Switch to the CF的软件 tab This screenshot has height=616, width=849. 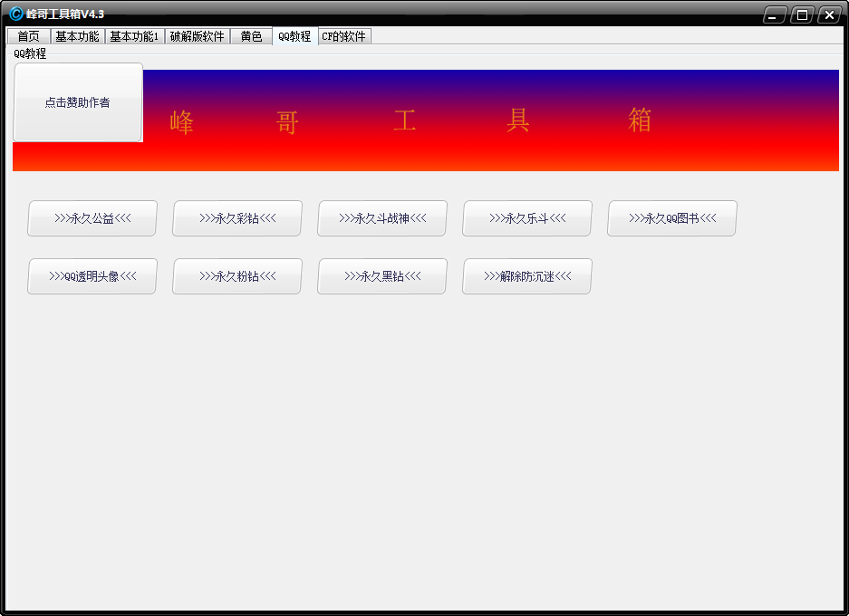pos(344,36)
